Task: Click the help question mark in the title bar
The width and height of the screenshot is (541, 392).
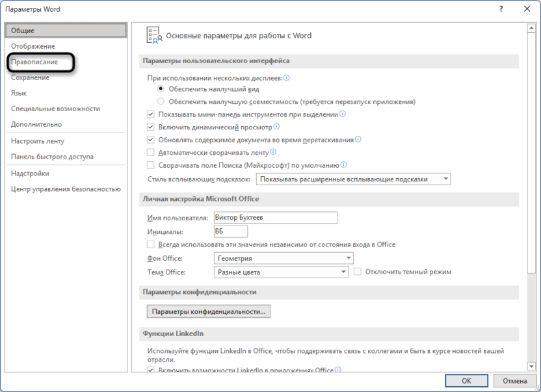Action: [501, 9]
